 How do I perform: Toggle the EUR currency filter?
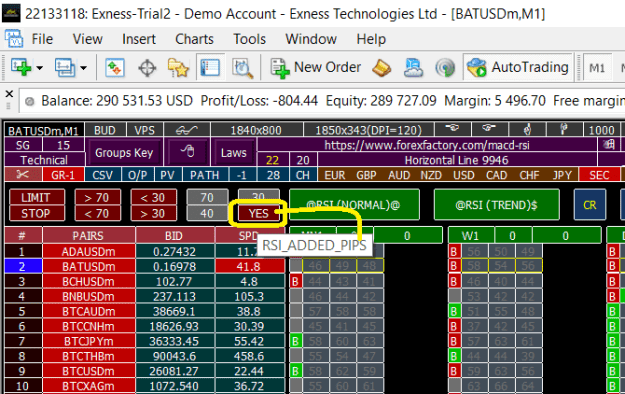(335, 175)
